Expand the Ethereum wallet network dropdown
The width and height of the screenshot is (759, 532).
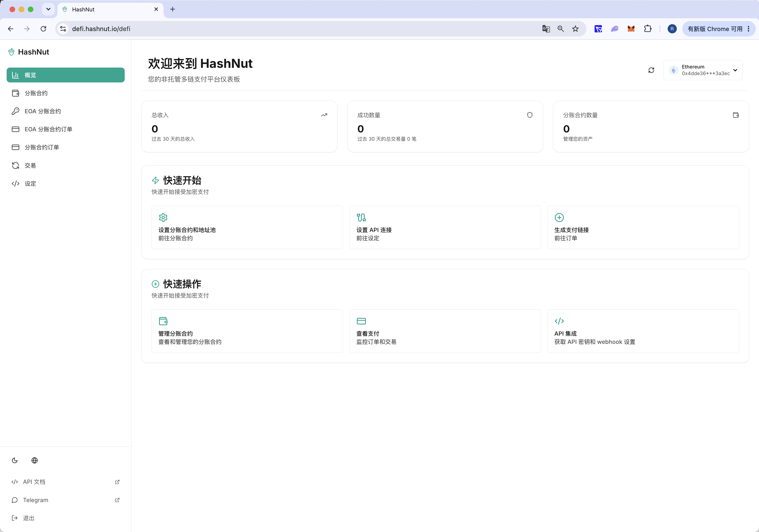(703, 70)
